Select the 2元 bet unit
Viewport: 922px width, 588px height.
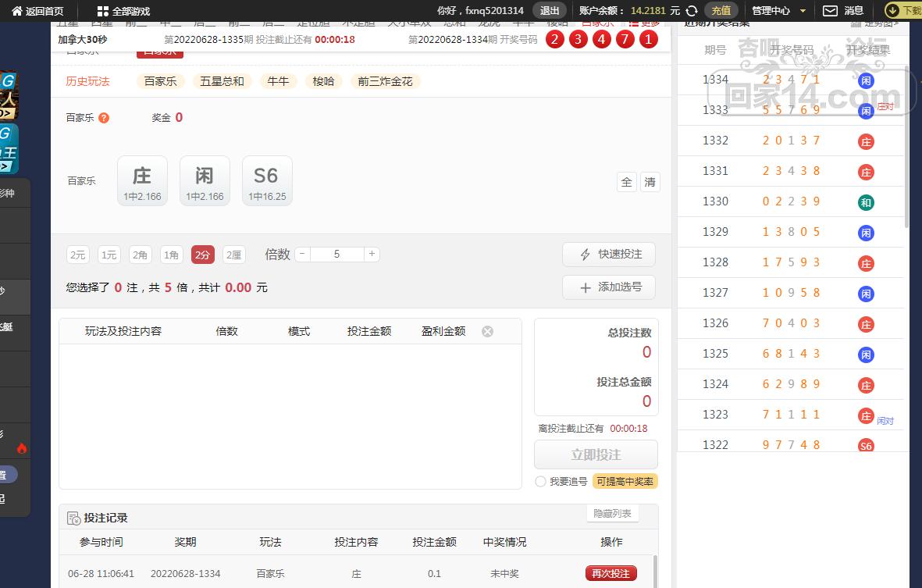[x=78, y=255]
